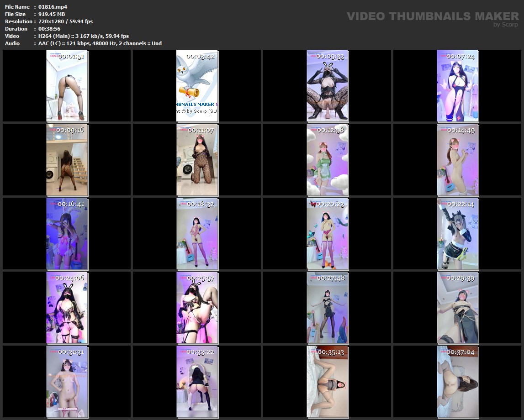Open the frame at 00:05:33

coord(328,86)
